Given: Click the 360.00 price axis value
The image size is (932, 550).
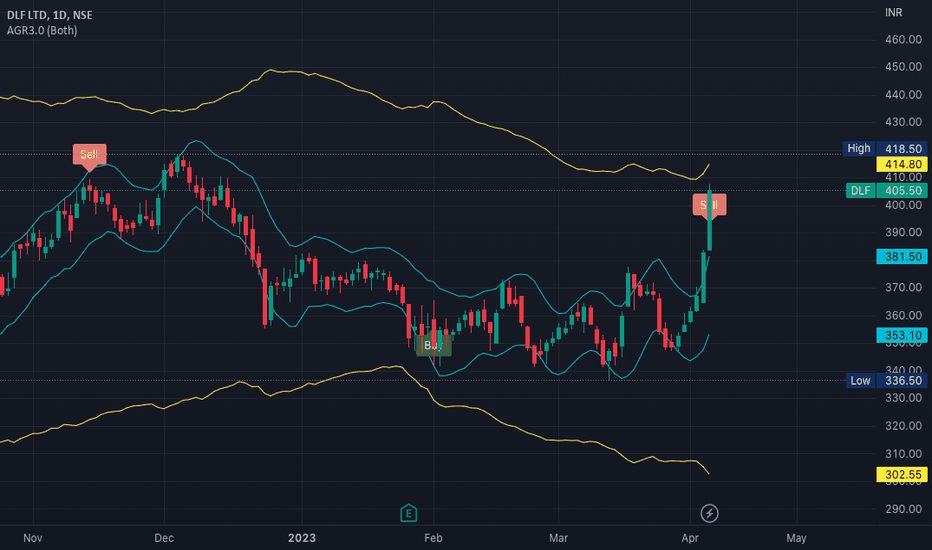Looking at the screenshot, I should tap(903, 315).
